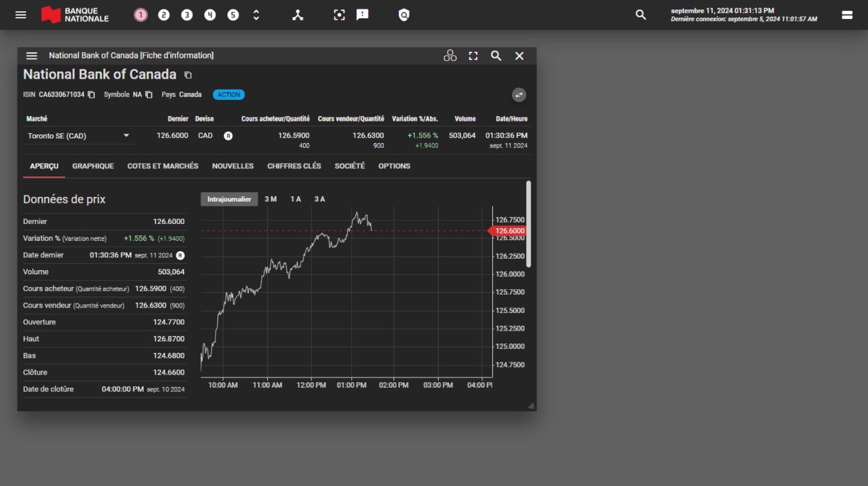Click the Cours vendeur/Quantité column header
Viewport: 868px width, 486px height.
(x=351, y=119)
